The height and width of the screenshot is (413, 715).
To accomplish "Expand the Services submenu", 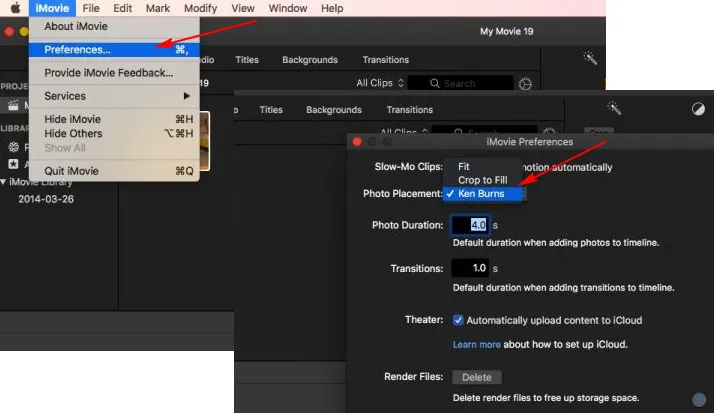I will [x=114, y=96].
